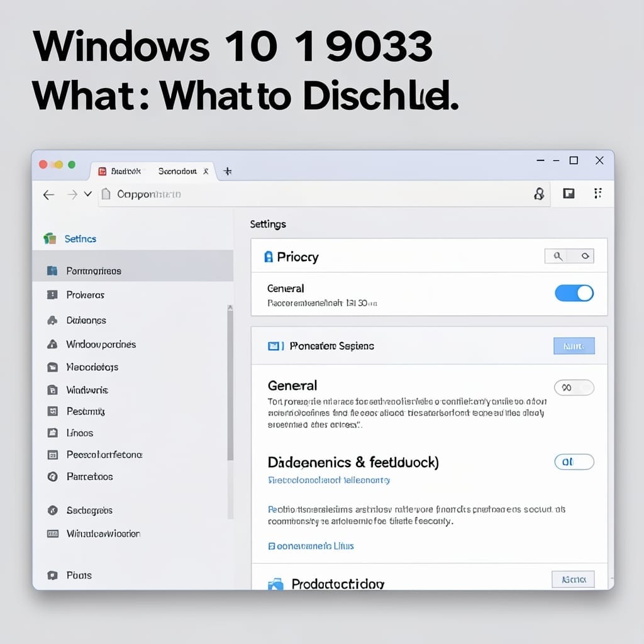The height and width of the screenshot is (644, 644).
Task: Open the user profile icon in the toolbar
Action: click(539, 194)
